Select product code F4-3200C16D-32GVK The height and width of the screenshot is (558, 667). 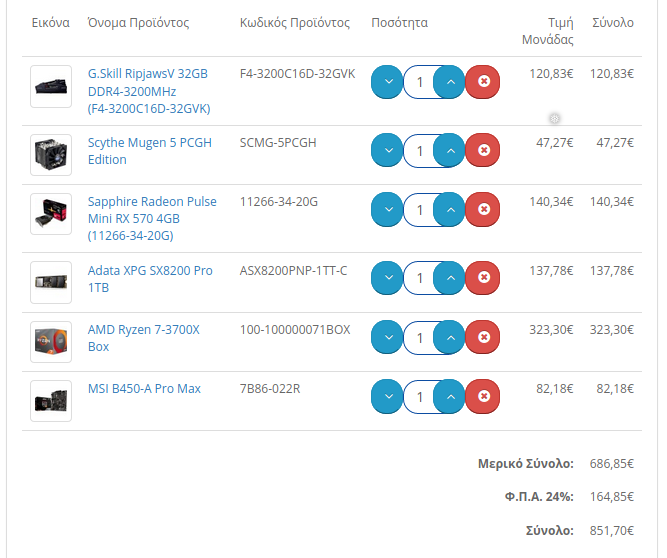pyautogui.click(x=297, y=74)
